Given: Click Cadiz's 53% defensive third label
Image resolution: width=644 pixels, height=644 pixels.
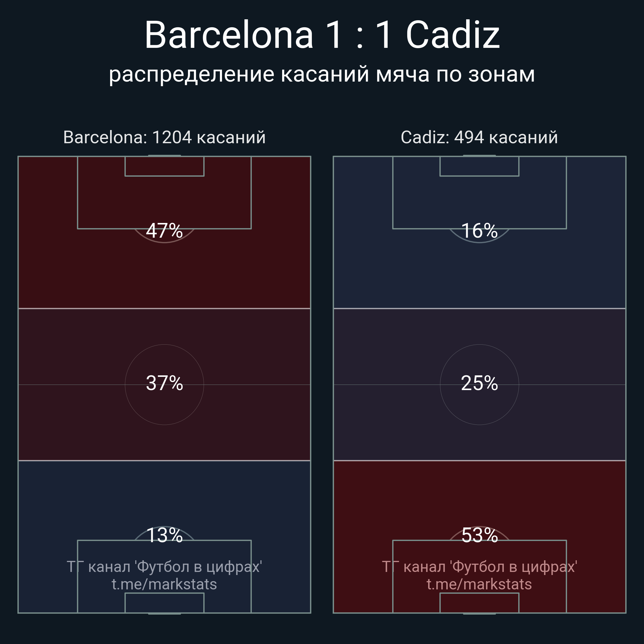Looking at the screenshot, I should [x=479, y=536].
